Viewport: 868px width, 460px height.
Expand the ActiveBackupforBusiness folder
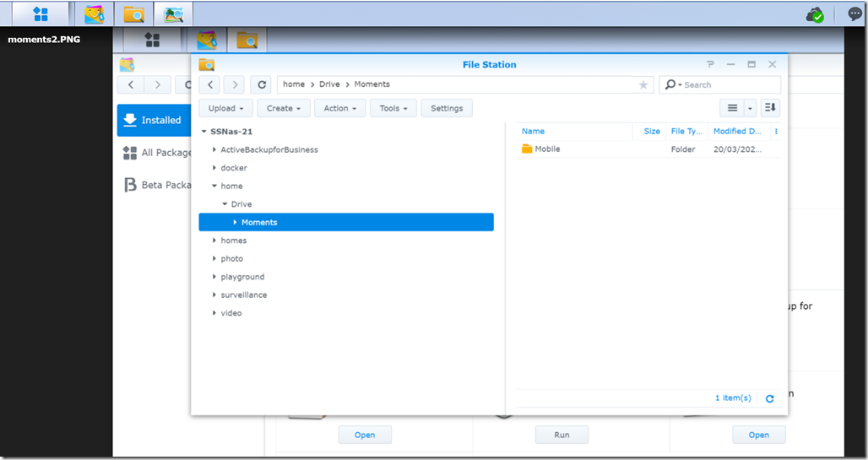tap(214, 149)
